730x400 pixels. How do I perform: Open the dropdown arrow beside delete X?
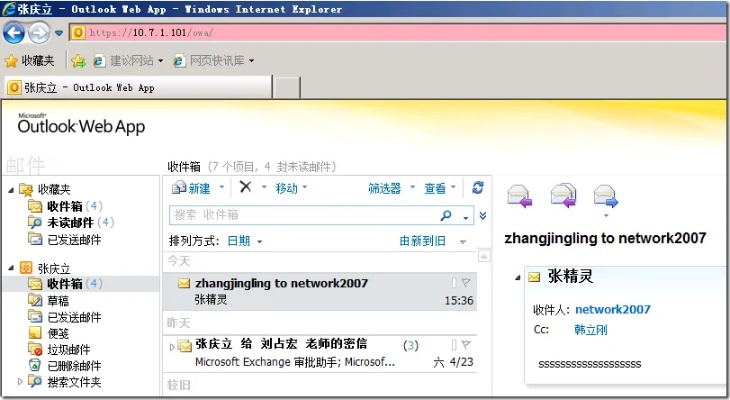point(264,188)
